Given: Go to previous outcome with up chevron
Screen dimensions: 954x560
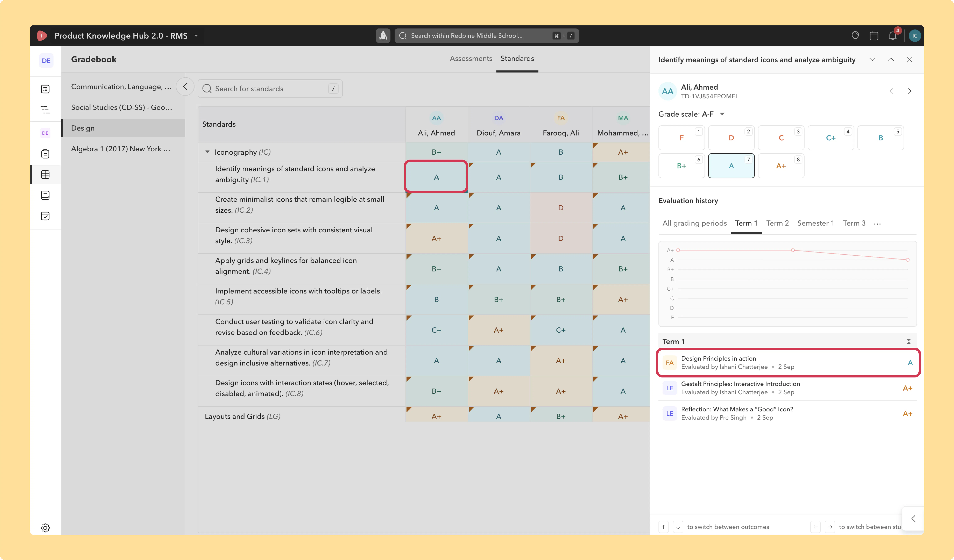Looking at the screenshot, I should [891, 59].
